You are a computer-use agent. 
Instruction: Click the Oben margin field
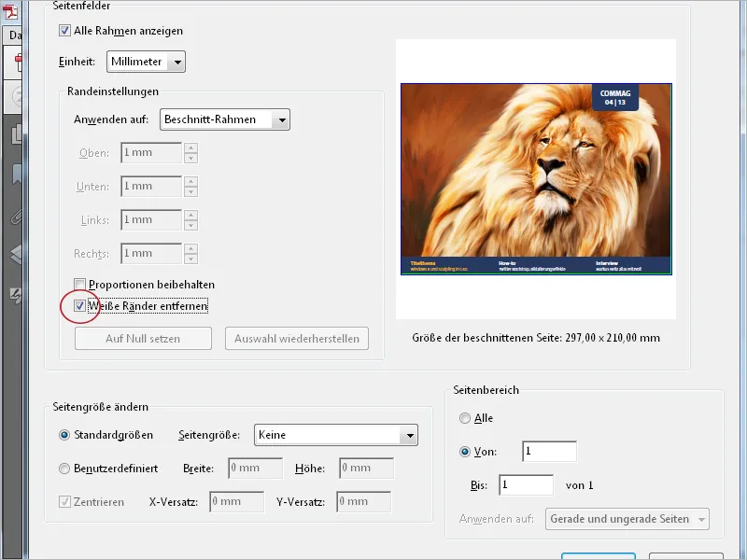click(x=151, y=153)
